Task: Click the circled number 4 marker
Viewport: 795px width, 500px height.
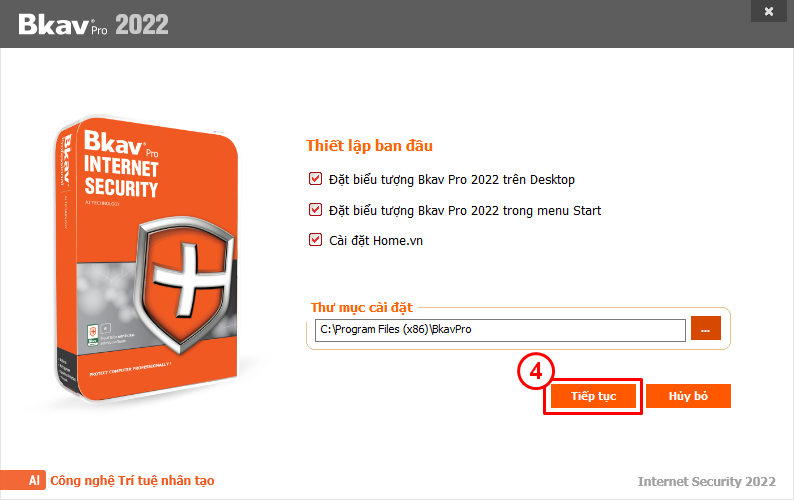Action: pyautogui.click(x=536, y=372)
